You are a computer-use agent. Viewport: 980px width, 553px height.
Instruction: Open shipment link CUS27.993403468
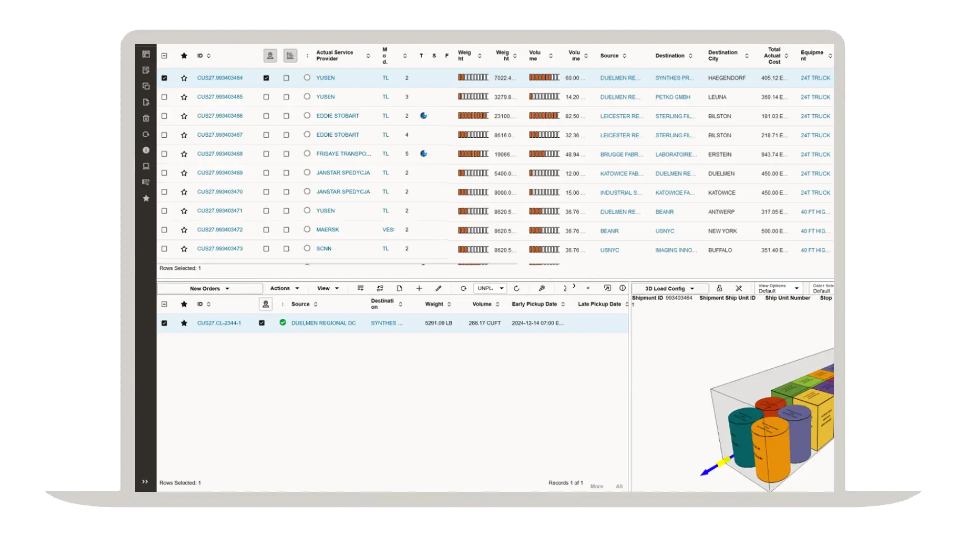(219, 154)
